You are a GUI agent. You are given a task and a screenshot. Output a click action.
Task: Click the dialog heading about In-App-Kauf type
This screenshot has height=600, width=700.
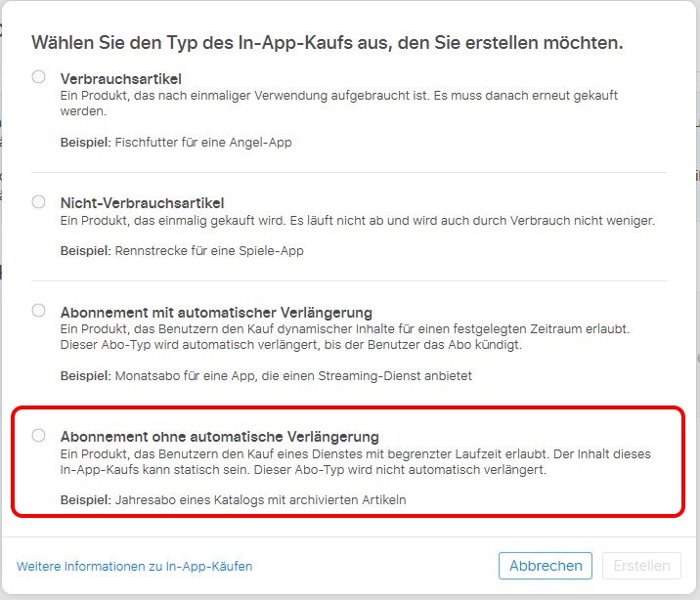(327, 43)
